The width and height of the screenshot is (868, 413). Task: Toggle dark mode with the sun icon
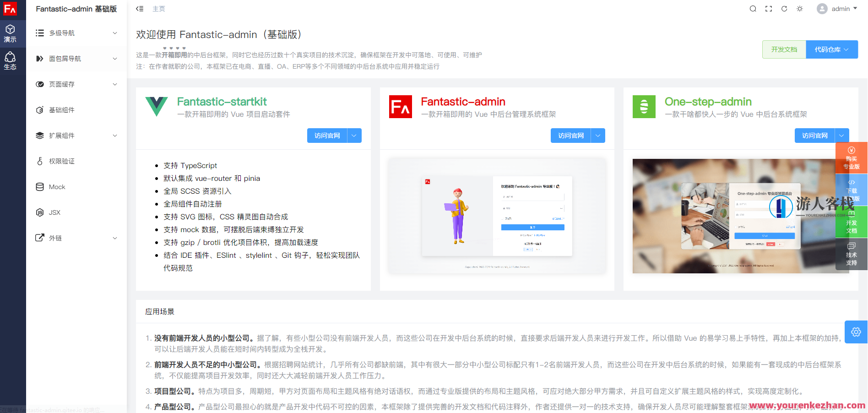pos(799,8)
